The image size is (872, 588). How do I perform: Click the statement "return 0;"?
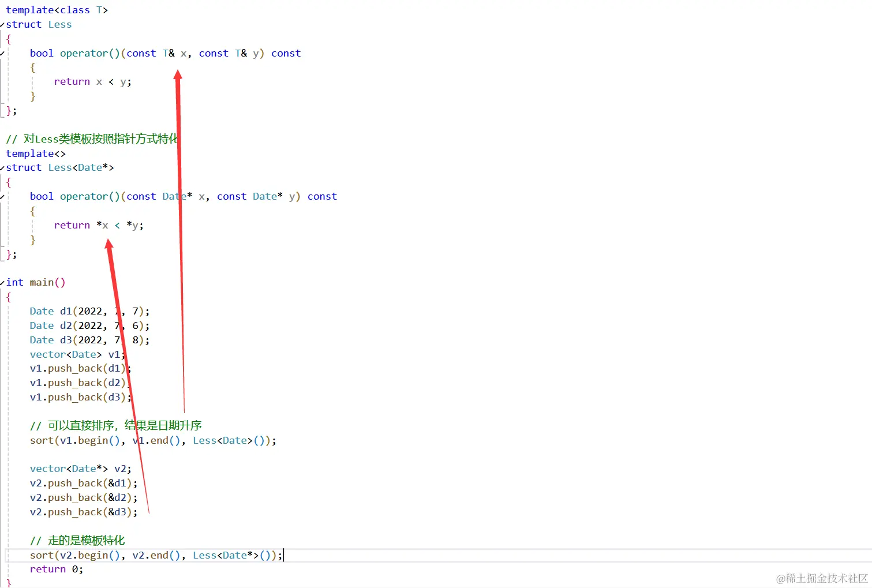[57, 569]
